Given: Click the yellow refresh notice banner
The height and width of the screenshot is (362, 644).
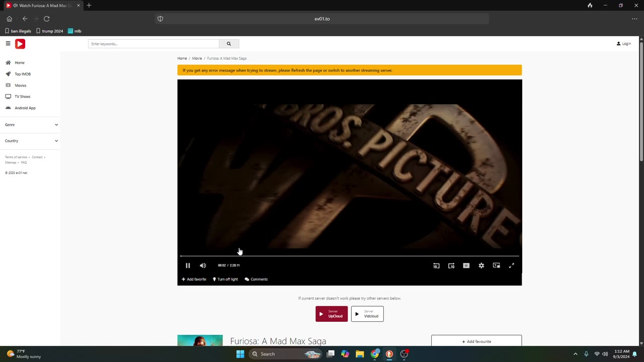Looking at the screenshot, I should pyautogui.click(x=350, y=70).
